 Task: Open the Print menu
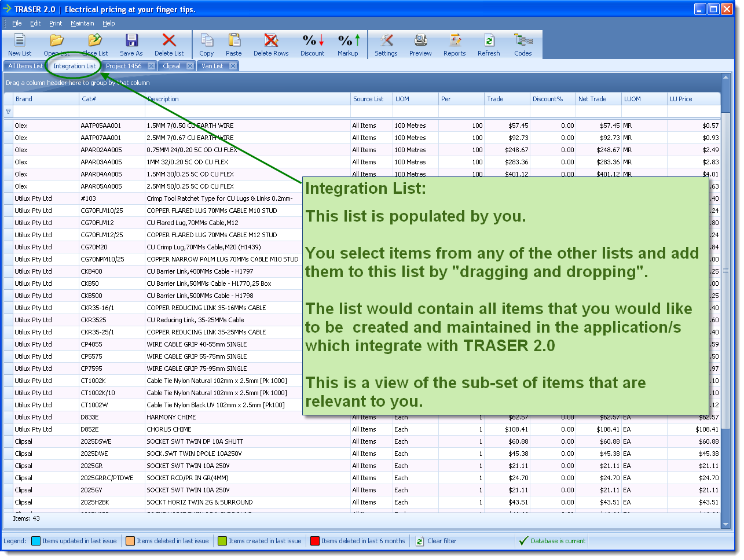[56, 23]
